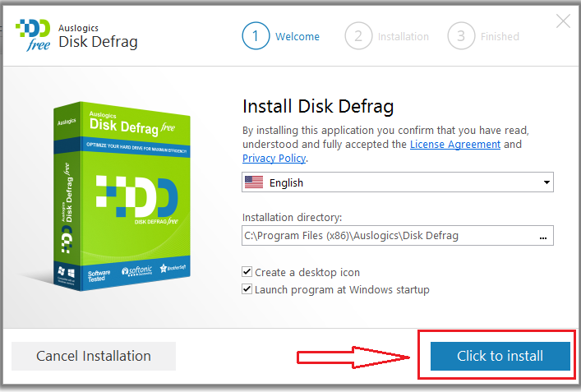Open the License Agreement link
Image resolution: width=581 pixels, height=392 pixels.
tap(454, 144)
